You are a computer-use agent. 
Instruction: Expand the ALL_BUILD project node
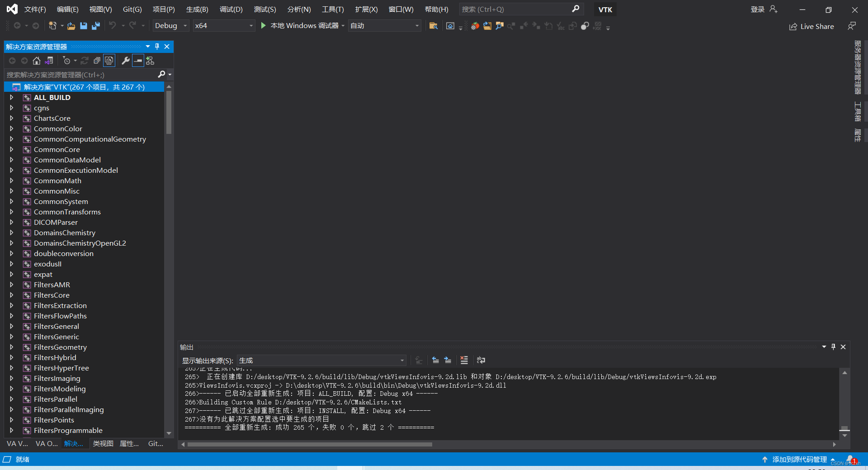12,97
